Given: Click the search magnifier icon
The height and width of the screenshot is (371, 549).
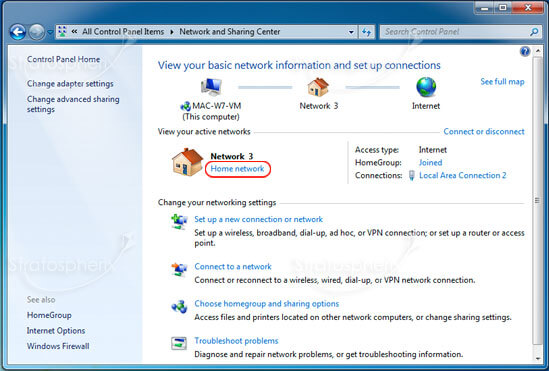Looking at the screenshot, I should (534, 32).
